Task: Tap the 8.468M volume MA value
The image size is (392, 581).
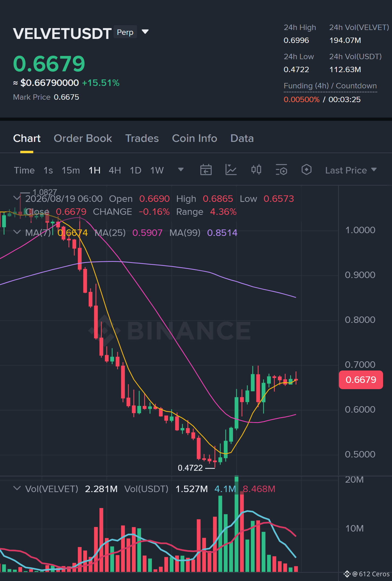Action: click(259, 489)
